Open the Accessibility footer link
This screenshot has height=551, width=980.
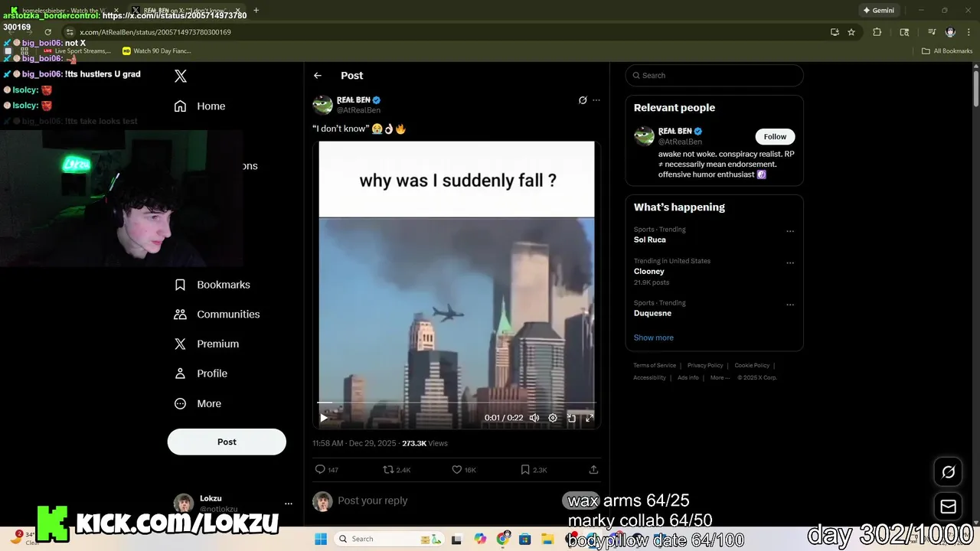(x=649, y=377)
